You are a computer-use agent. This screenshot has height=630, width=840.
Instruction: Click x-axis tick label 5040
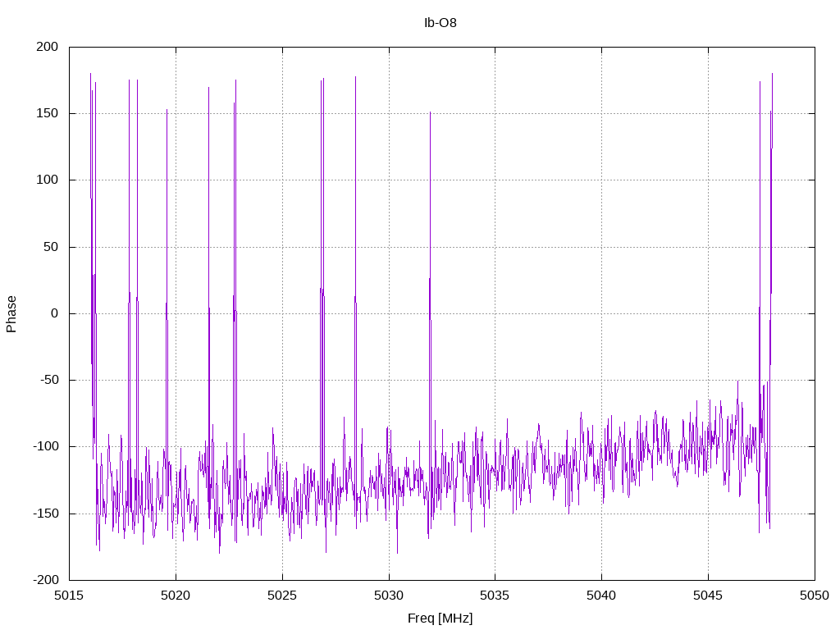tap(601, 596)
